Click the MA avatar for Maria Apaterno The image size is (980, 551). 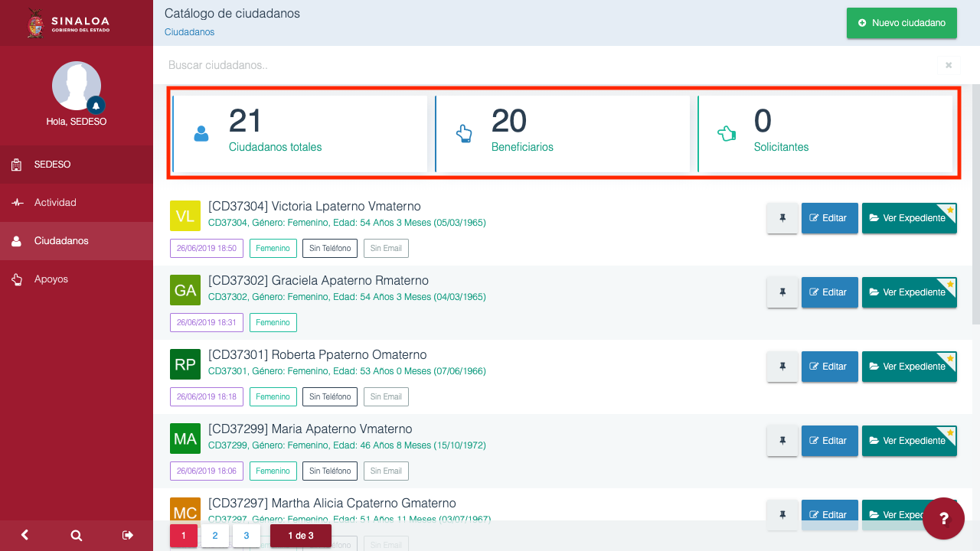coord(185,439)
